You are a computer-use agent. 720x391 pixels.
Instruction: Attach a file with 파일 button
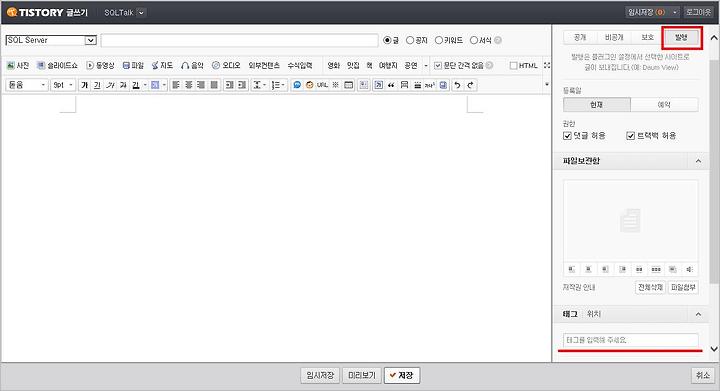coord(133,66)
